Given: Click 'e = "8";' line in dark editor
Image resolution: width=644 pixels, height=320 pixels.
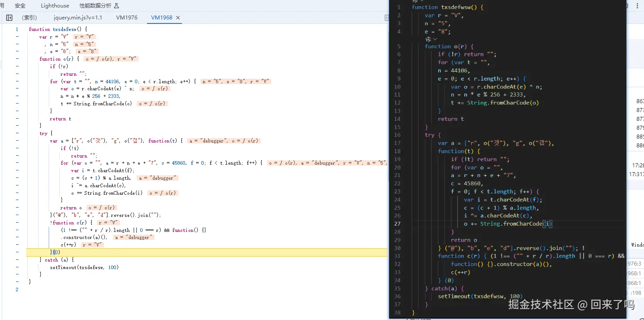Looking at the screenshot, I should pos(437,31).
